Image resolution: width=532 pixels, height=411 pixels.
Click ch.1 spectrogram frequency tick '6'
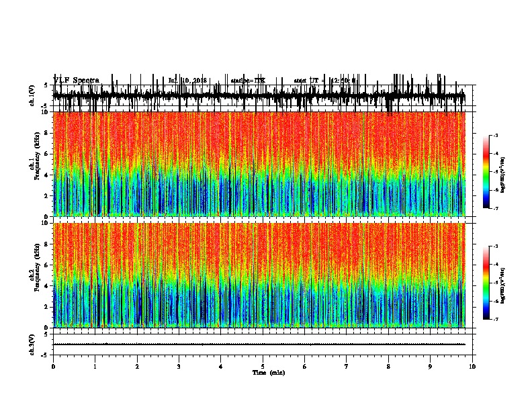coord(47,154)
